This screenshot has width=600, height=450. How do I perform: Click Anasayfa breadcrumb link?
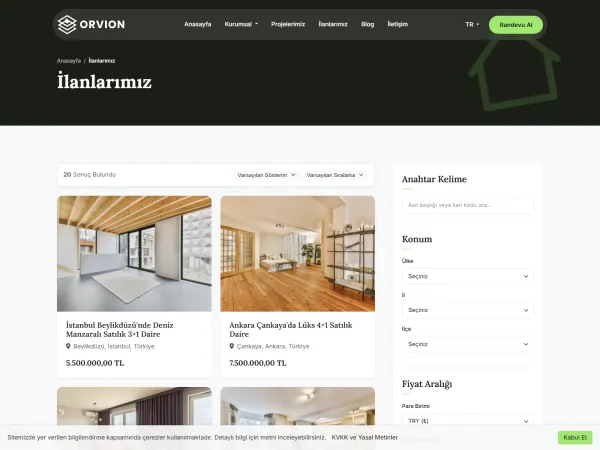(x=69, y=61)
